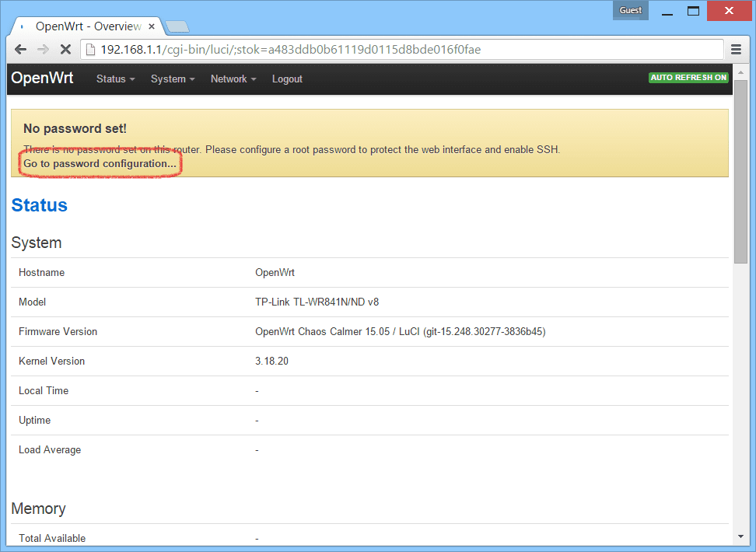Click the browser forward arrow
This screenshot has height=552, width=756.
pyautogui.click(x=43, y=49)
